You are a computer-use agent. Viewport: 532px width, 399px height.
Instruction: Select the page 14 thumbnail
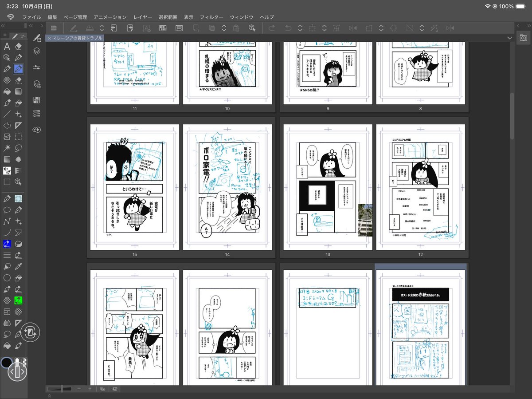point(227,187)
